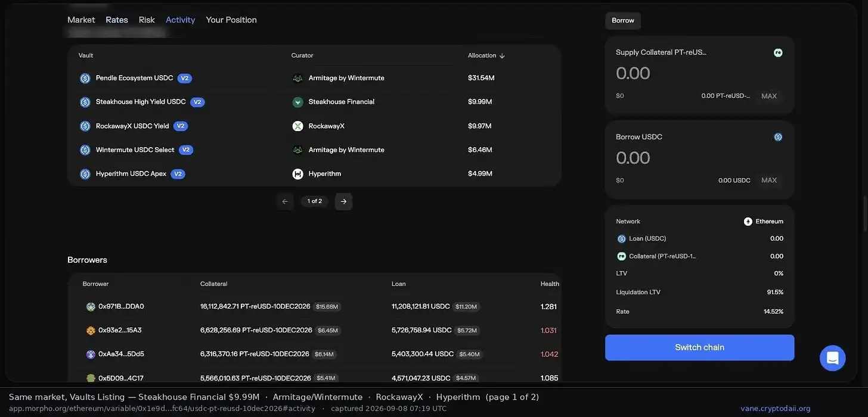
Task: Click V2 badge on RockawayX USDC Yield
Action: (x=181, y=126)
